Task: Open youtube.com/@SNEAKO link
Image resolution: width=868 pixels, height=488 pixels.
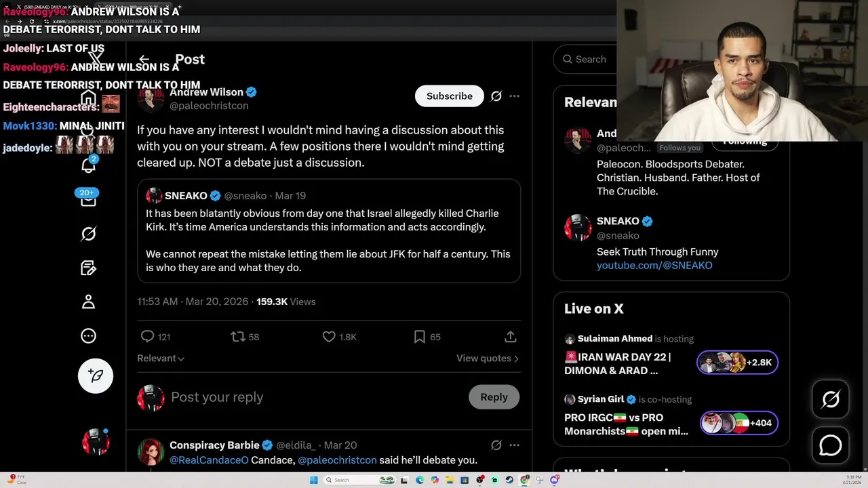Action: tap(654, 266)
